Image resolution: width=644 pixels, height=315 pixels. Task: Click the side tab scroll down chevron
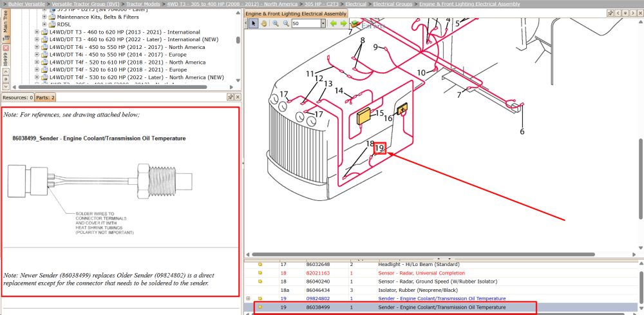click(6, 86)
